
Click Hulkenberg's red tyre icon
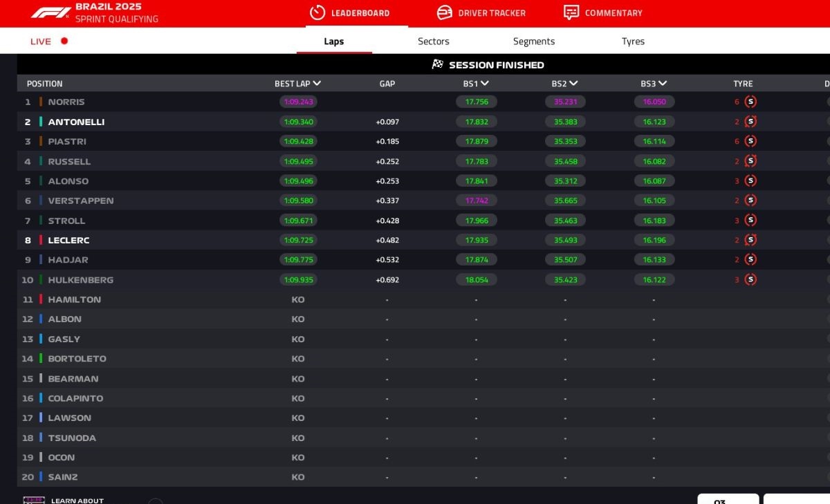tap(750, 279)
